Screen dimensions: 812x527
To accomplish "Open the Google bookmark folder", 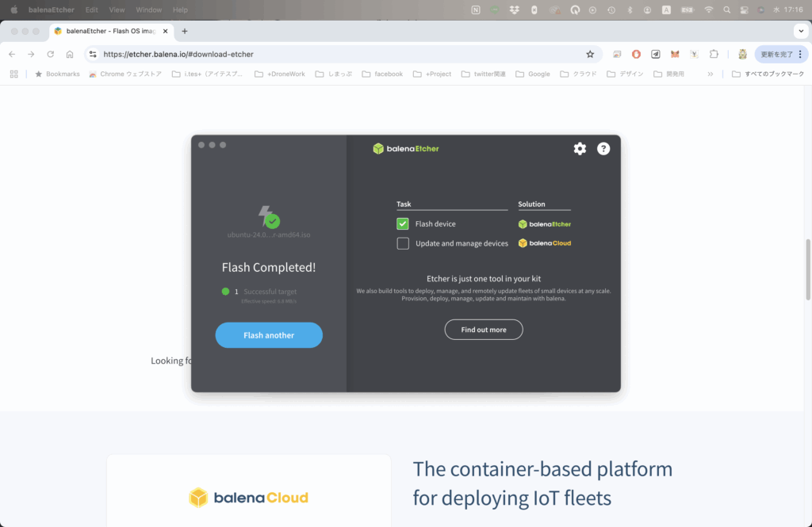I will click(532, 74).
